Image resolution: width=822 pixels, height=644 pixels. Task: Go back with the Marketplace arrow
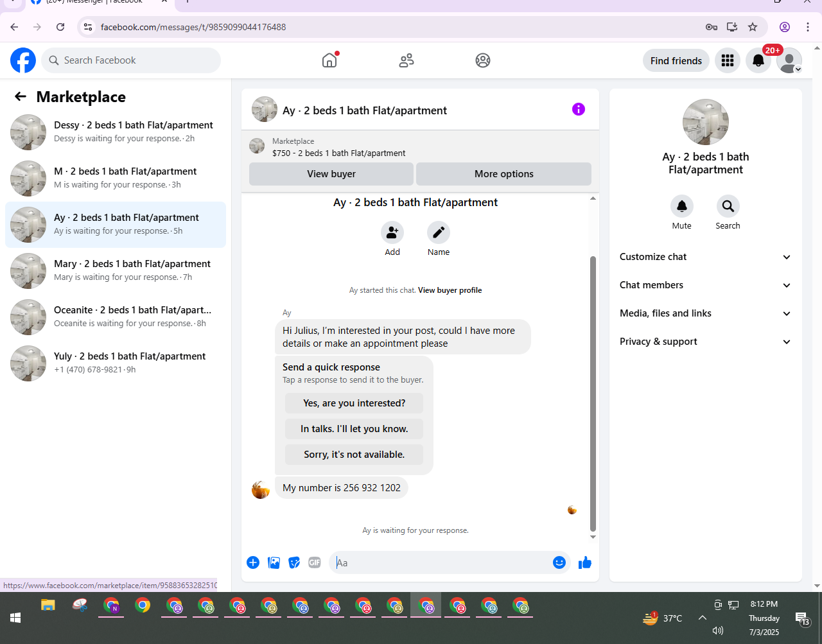[x=21, y=96]
